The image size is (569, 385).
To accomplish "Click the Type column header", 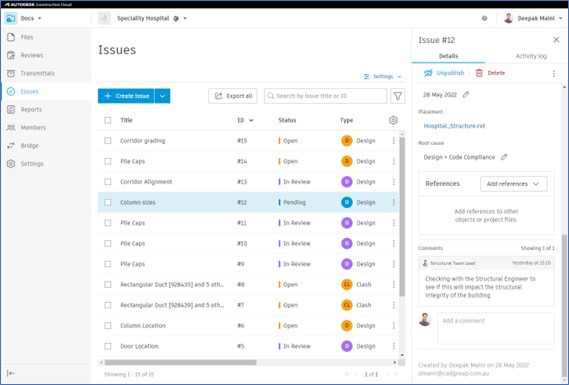I will (x=346, y=120).
